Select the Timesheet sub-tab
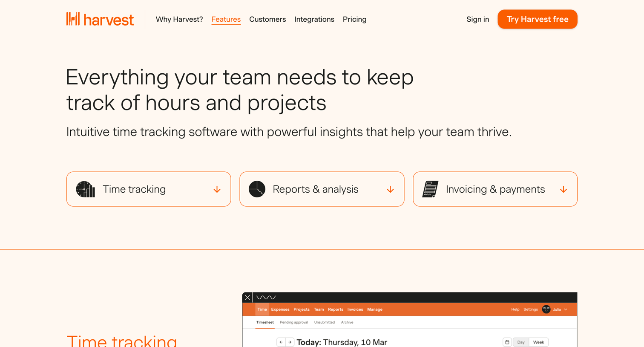The width and height of the screenshot is (644, 347). click(x=265, y=323)
